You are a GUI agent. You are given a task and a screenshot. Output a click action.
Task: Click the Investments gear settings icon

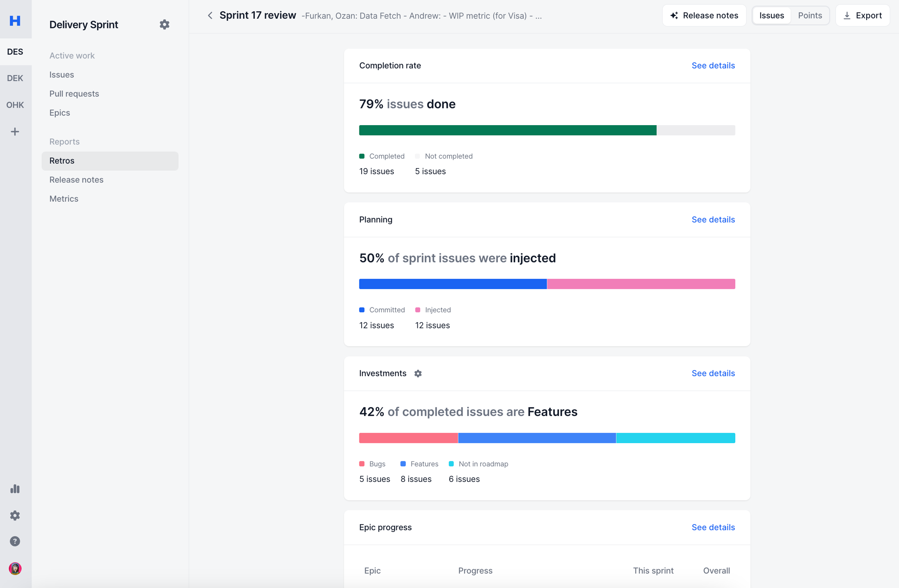click(x=418, y=374)
